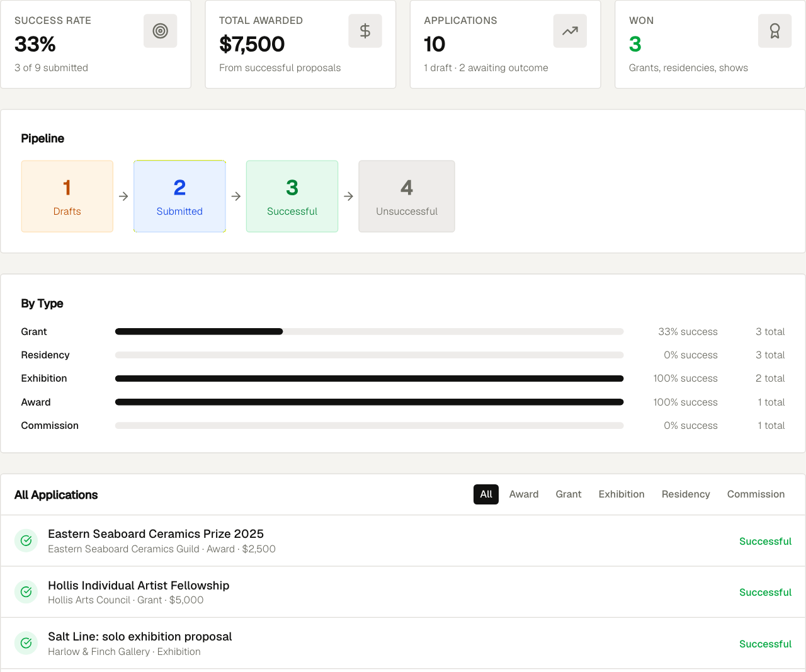Click the 33% success rate value
The image size is (806, 672).
pyautogui.click(x=35, y=44)
